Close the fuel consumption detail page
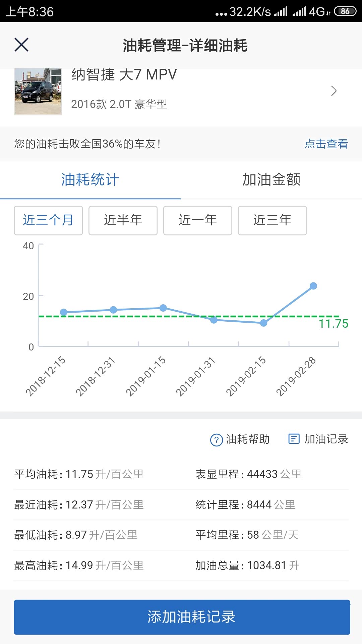362x644 pixels. pyautogui.click(x=21, y=45)
